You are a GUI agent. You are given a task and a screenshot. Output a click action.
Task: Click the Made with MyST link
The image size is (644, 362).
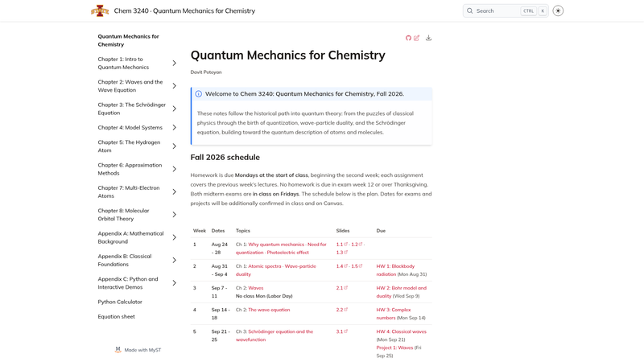(x=138, y=350)
